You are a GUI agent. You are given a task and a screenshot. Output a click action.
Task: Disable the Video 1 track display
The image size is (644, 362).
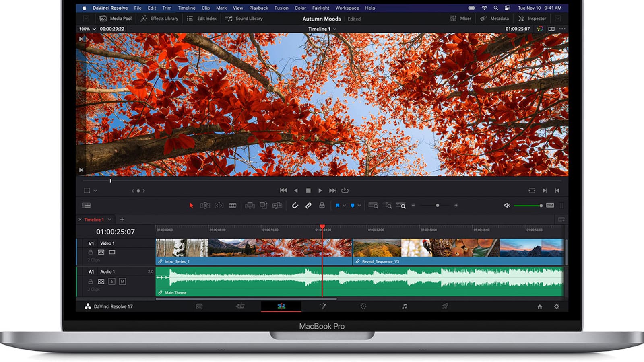click(x=112, y=252)
